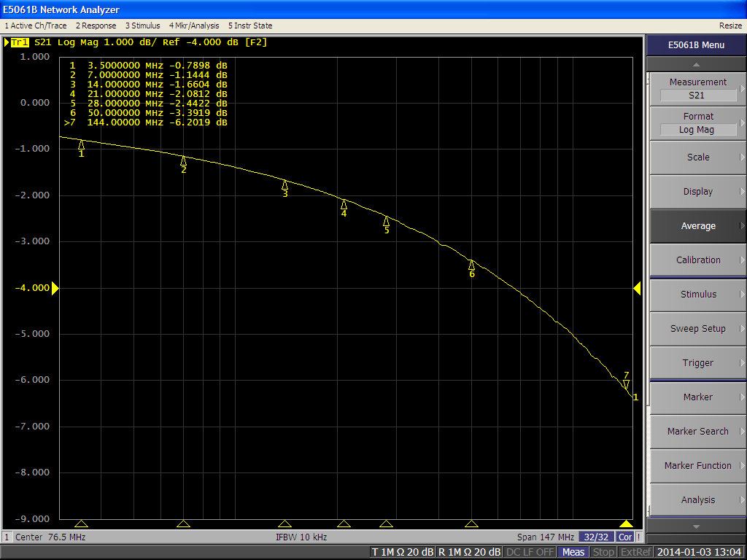This screenshot has width=747, height=560.
Task: Click the Meas status indicator
Action: (x=573, y=553)
